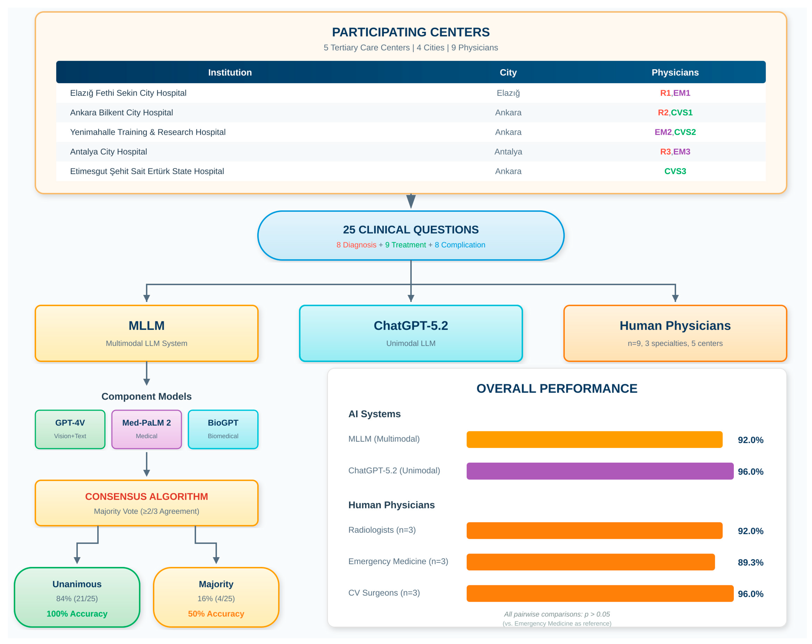Select the Elazığ Fethi Sekin City Hospital row
812x644 pixels.
pos(128,93)
